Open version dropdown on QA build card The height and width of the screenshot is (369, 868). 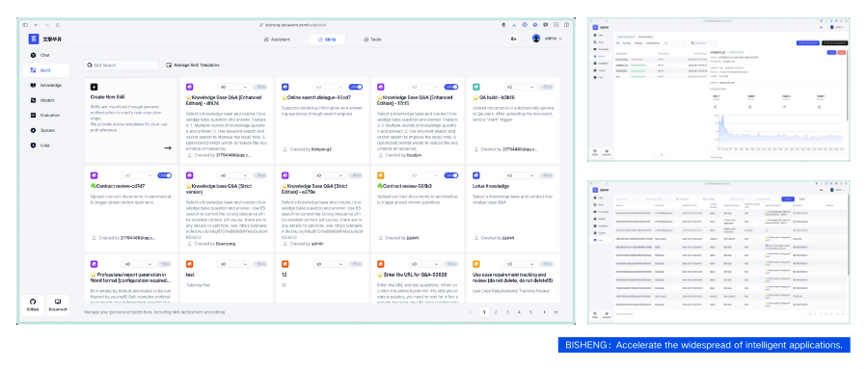click(521, 87)
